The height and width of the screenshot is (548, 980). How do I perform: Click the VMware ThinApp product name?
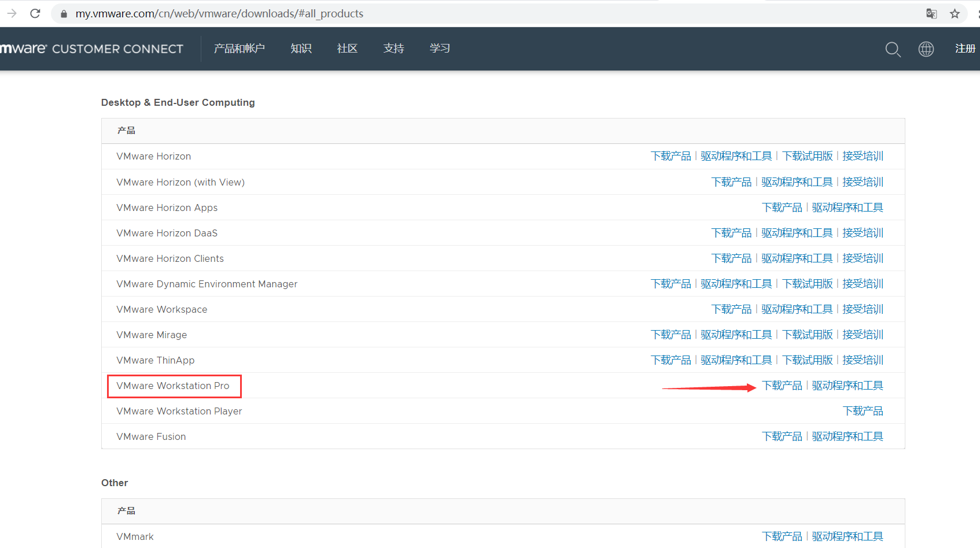(x=156, y=360)
